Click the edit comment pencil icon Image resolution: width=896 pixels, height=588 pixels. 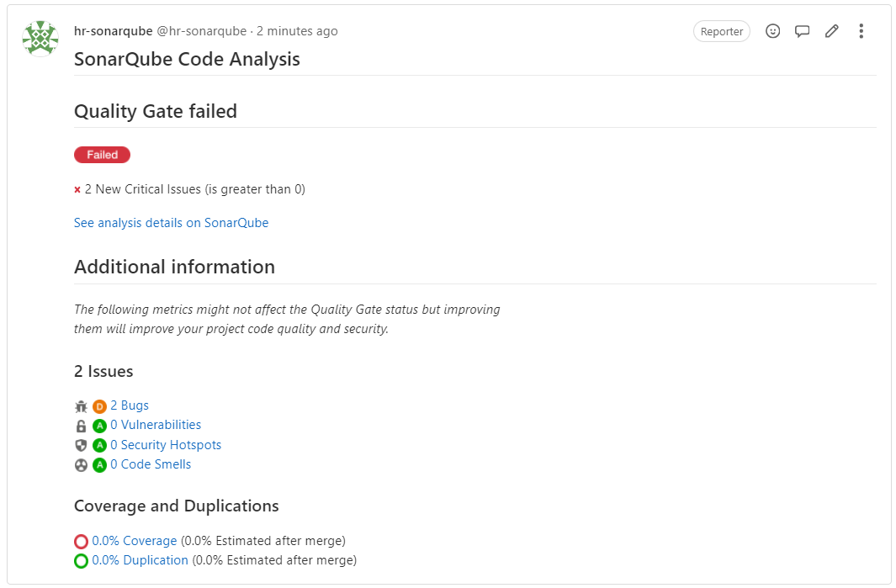click(831, 31)
